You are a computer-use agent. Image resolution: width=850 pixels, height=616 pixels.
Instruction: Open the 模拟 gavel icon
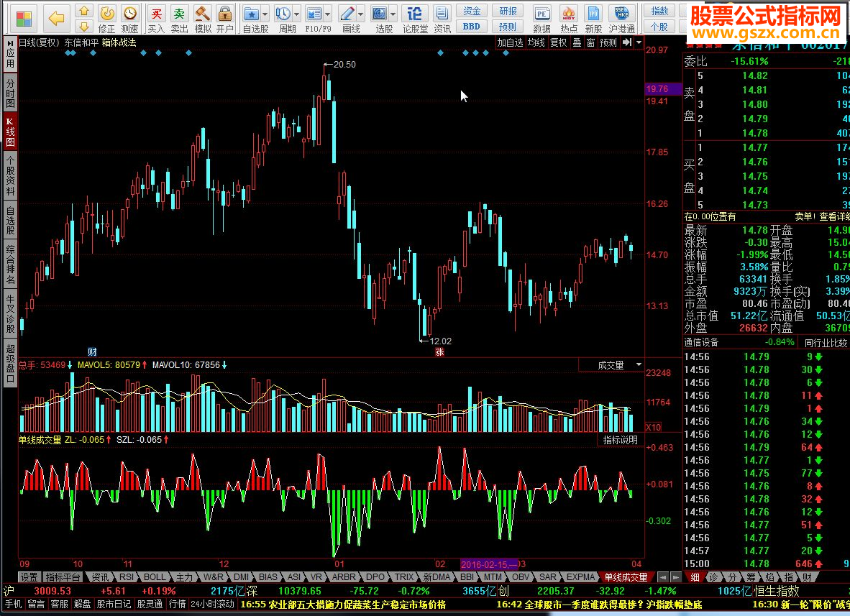(202, 13)
